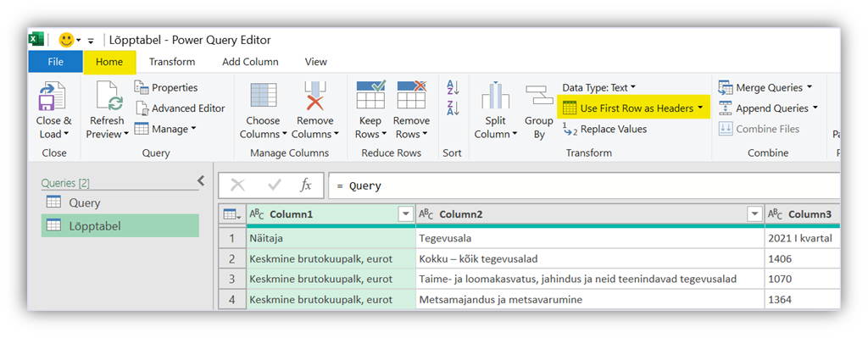Click the Close & Load icon
The width and height of the screenshot is (868, 338).
point(52,96)
